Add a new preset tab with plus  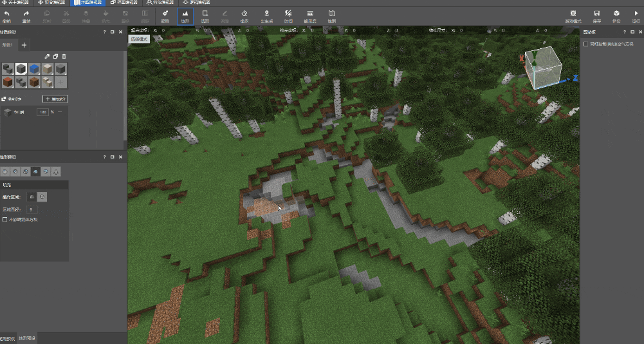coord(24,45)
